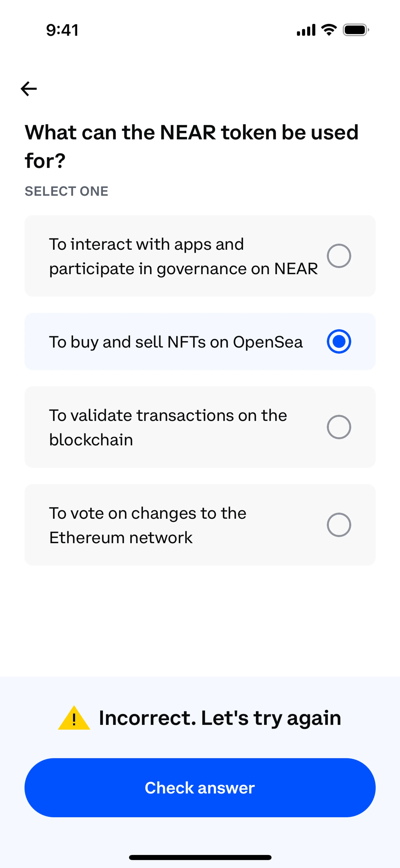
Task: Tap the 9:41 clock in status bar
Action: (x=62, y=30)
